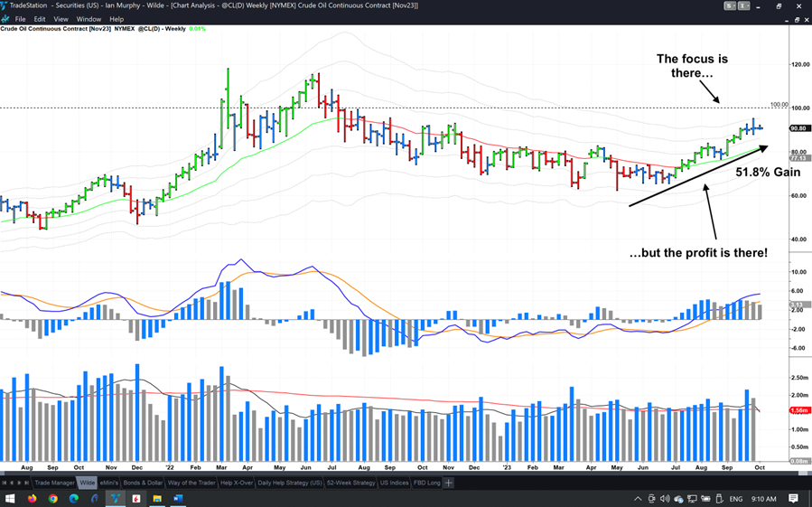Click the I status indicator in title bar
Viewport: 812px width, 507px height.
(x=742, y=6)
